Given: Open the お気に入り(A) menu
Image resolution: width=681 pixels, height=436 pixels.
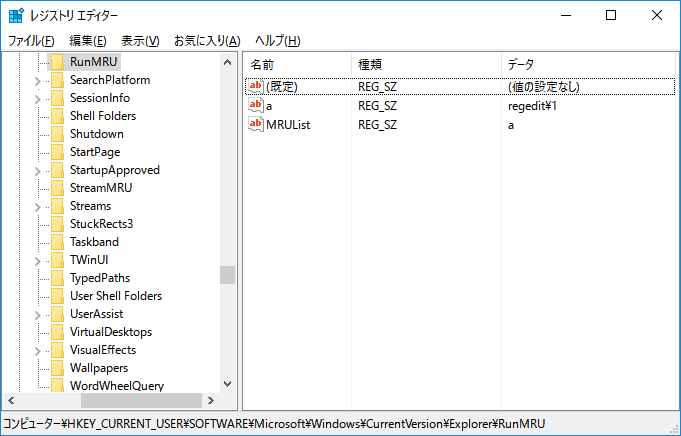Looking at the screenshot, I should coord(207,41).
